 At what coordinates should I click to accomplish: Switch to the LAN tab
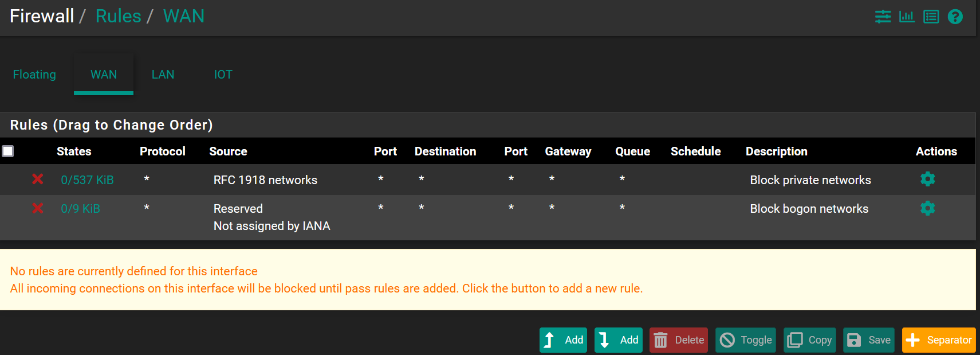pyautogui.click(x=163, y=75)
